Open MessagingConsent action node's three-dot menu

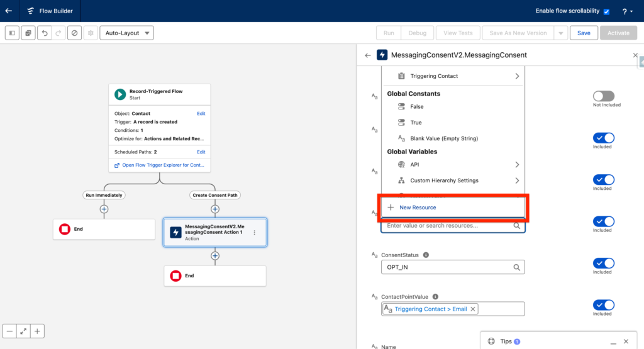(255, 233)
